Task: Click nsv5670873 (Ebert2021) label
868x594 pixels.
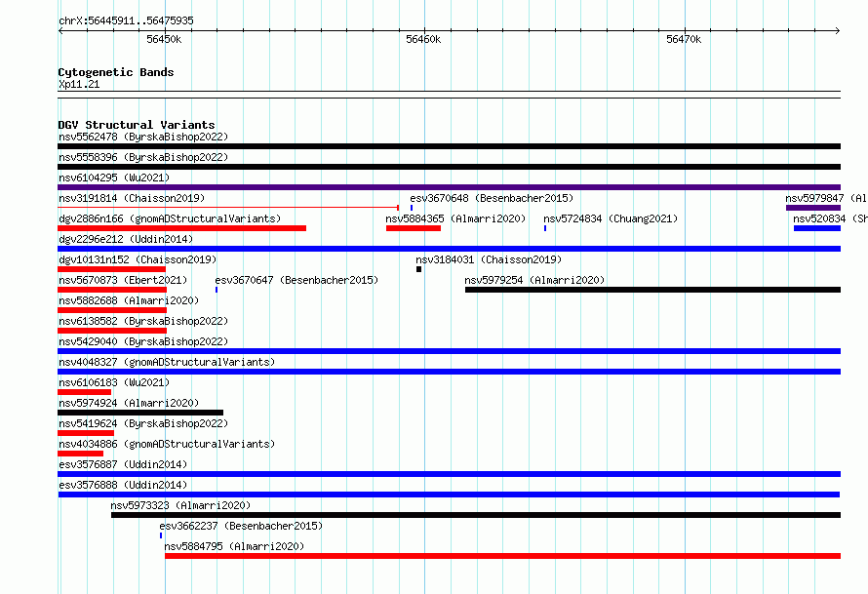Action: (123, 280)
